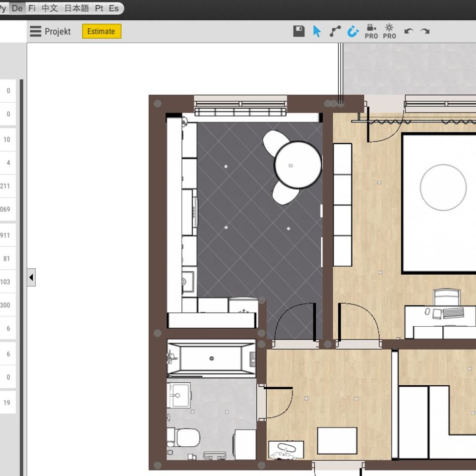Select the toilet in the bathroom
The width and height of the screenshot is (476, 476).
coord(185,437)
